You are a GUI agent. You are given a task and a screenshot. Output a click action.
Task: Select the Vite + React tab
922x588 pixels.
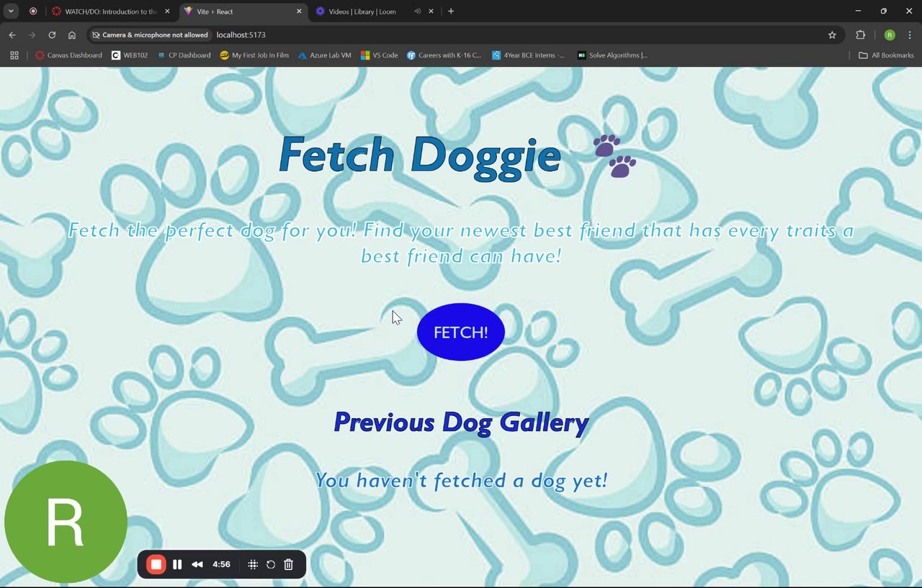pyautogui.click(x=243, y=12)
